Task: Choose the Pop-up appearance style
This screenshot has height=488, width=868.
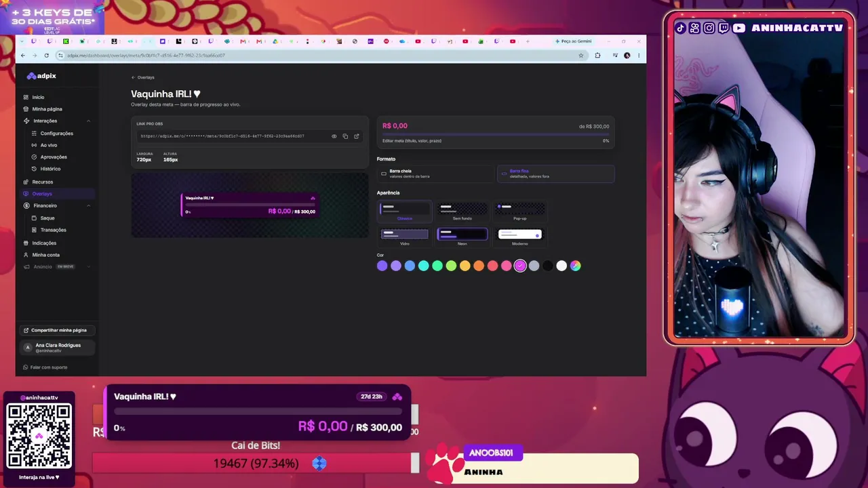Action: [x=520, y=211]
